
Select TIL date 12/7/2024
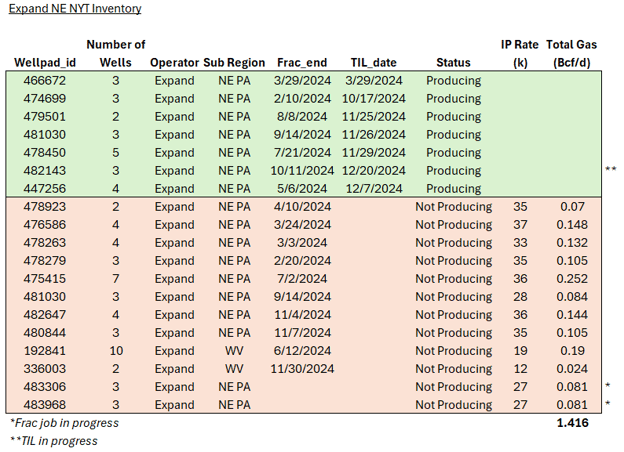(x=374, y=189)
